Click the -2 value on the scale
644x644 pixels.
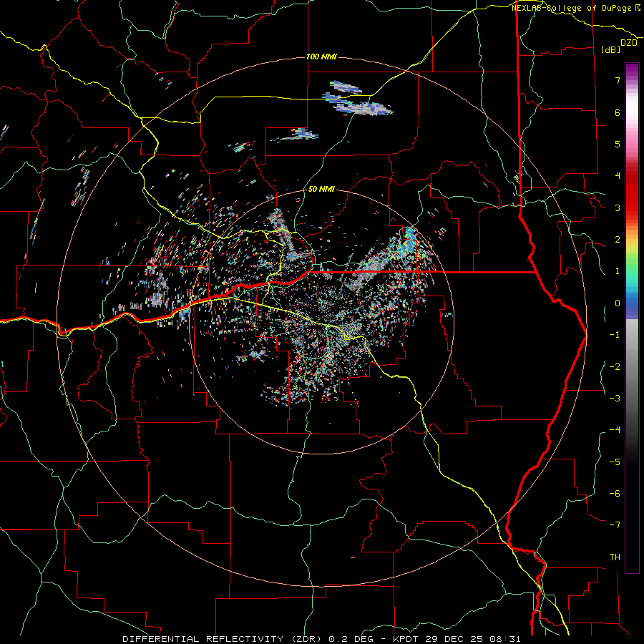[x=615, y=366]
